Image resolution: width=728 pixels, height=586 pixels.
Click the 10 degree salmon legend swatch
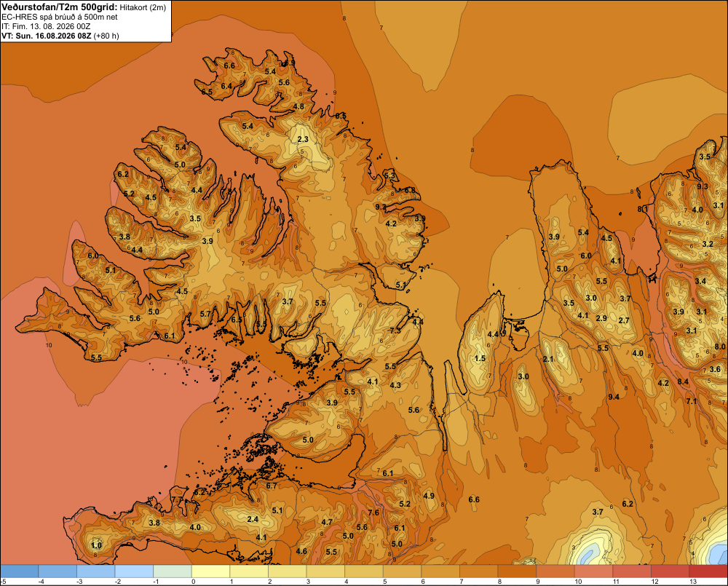pyautogui.click(x=594, y=571)
